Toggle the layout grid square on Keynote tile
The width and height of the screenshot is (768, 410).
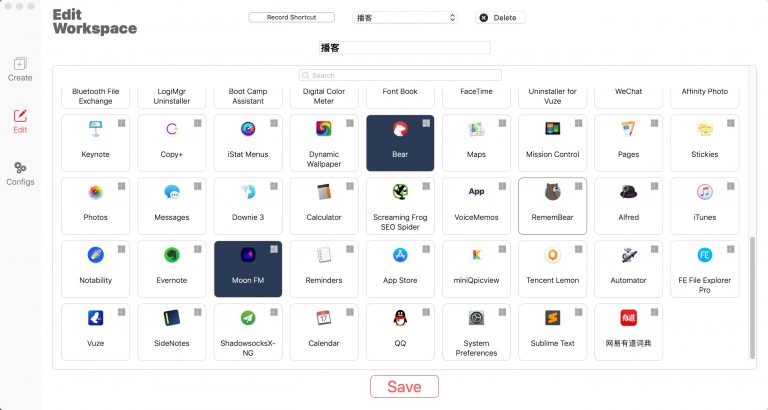click(121, 123)
